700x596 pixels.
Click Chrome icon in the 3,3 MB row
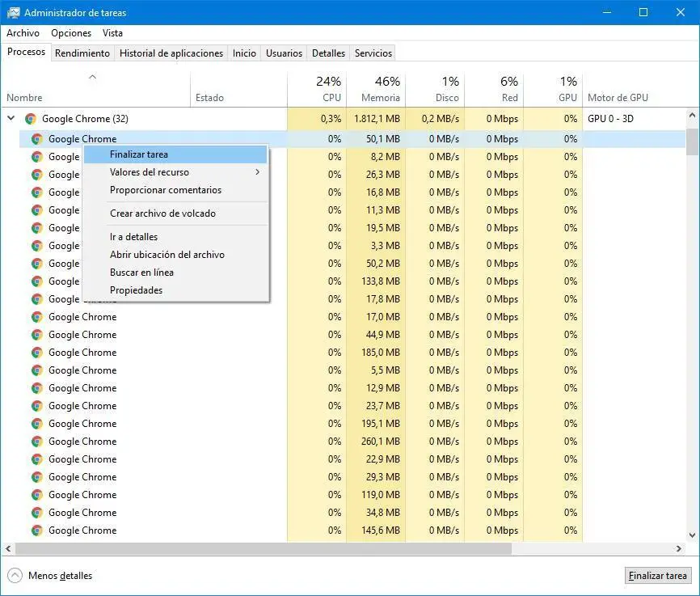point(37,246)
